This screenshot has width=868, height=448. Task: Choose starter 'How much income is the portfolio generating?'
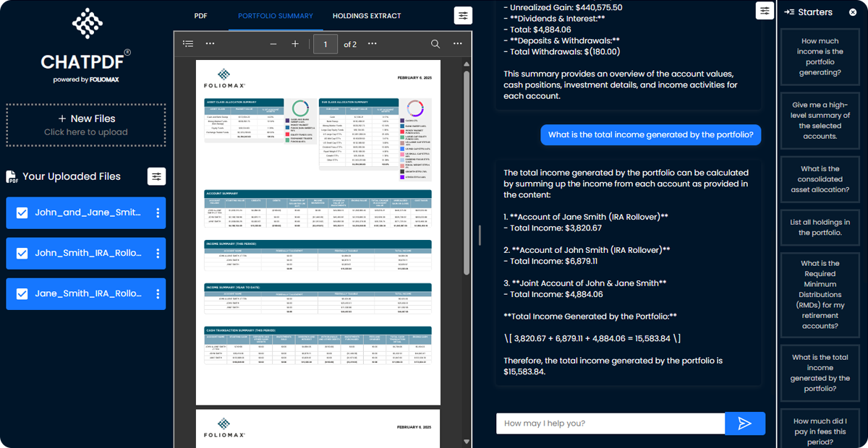coord(820,57)
